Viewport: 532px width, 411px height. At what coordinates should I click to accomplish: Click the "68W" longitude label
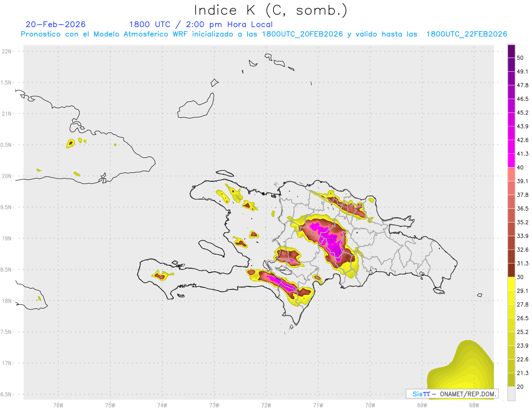tap(474, 404)
